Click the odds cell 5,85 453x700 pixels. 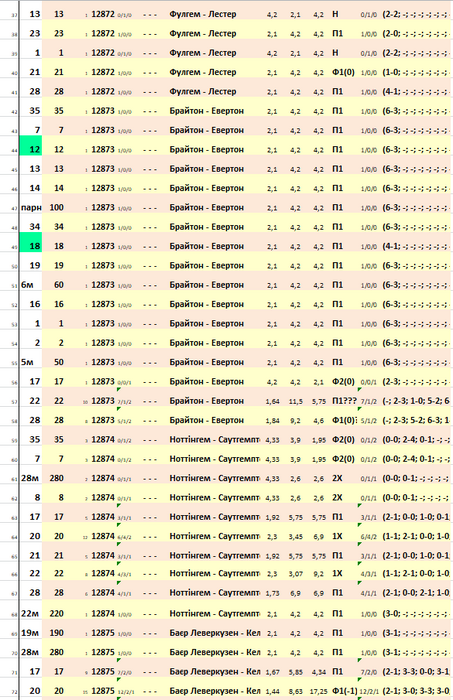(x=295, y=672)
